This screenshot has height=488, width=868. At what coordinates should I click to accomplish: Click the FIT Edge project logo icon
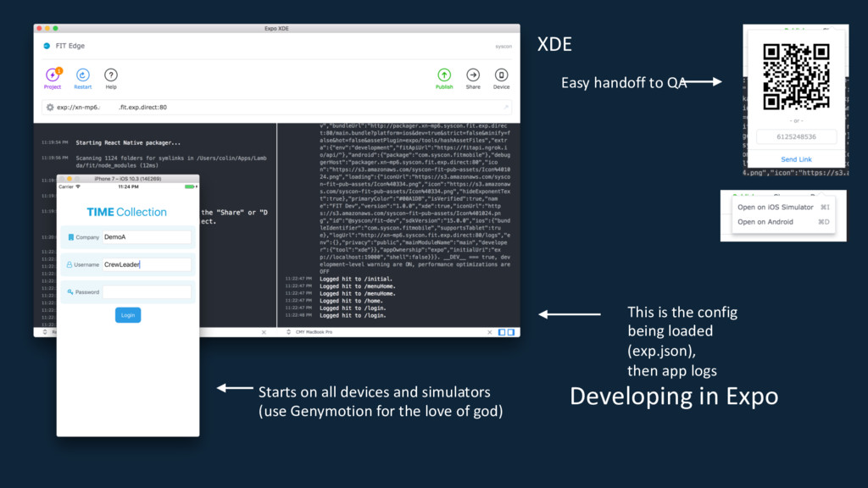tap(47, 46)
